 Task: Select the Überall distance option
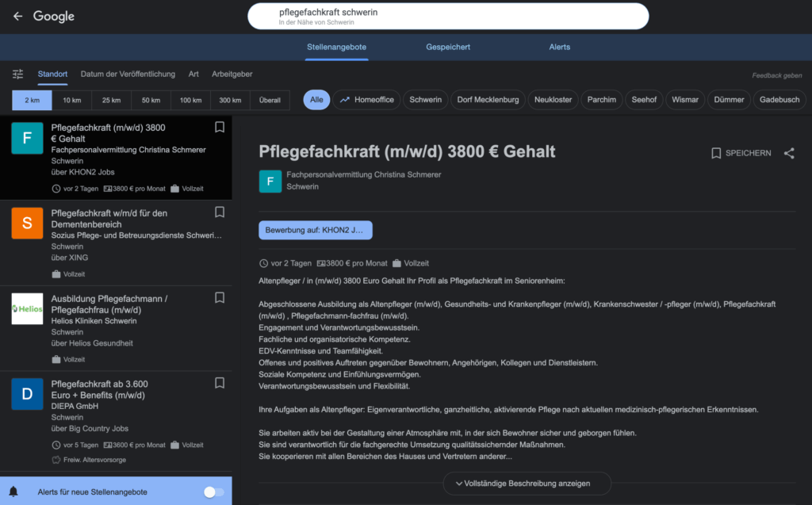(x=270, y=100)
